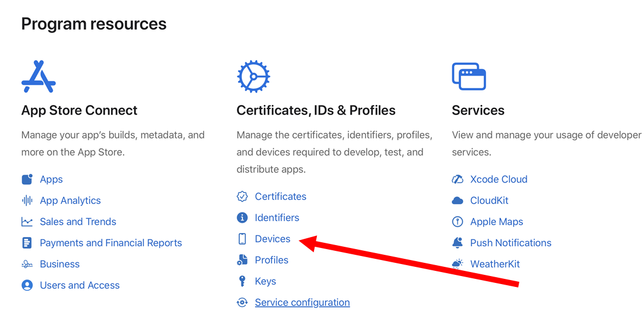Click the CloudKit cloud icon
The image size is (644, 331).
[458, 200]
